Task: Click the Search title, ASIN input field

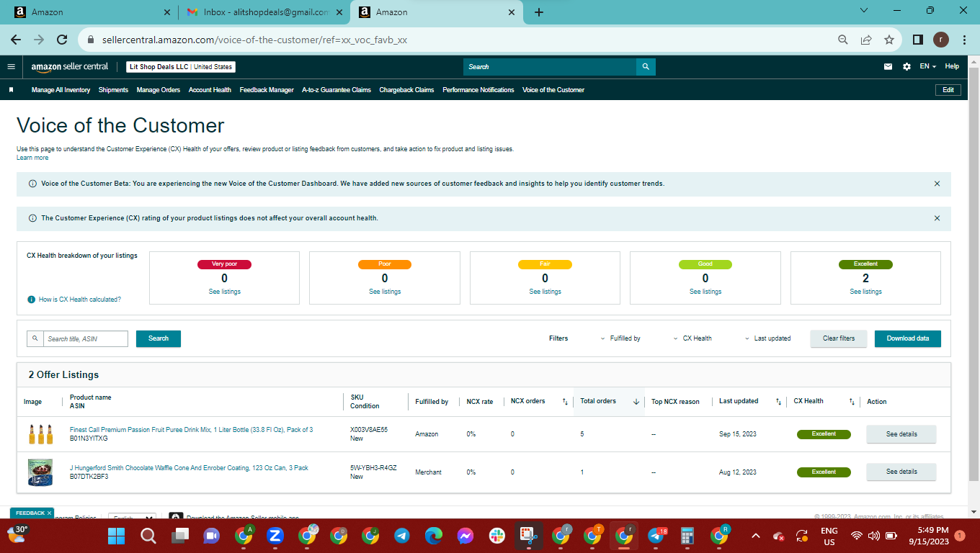Action: pos(85,338)
